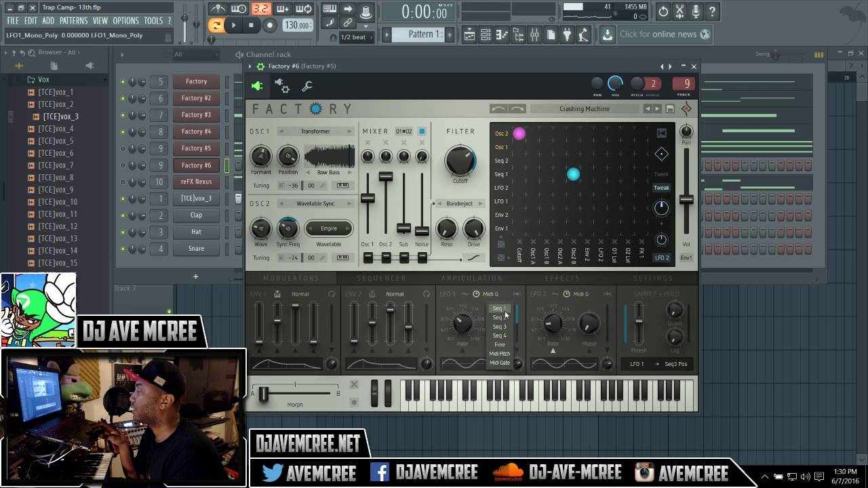Viewport: 868px width, 488px height.
Task: Click LFO 2 retrigger icon
Action: coord(607,294)
